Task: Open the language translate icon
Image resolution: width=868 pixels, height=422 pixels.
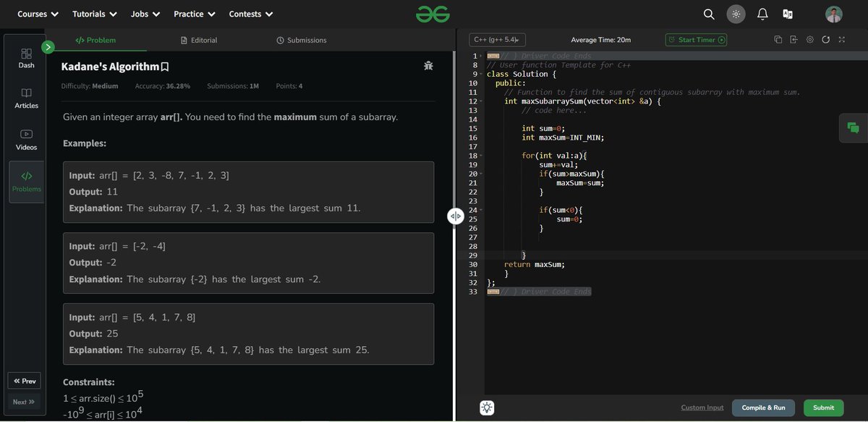Action: (788, 14)
